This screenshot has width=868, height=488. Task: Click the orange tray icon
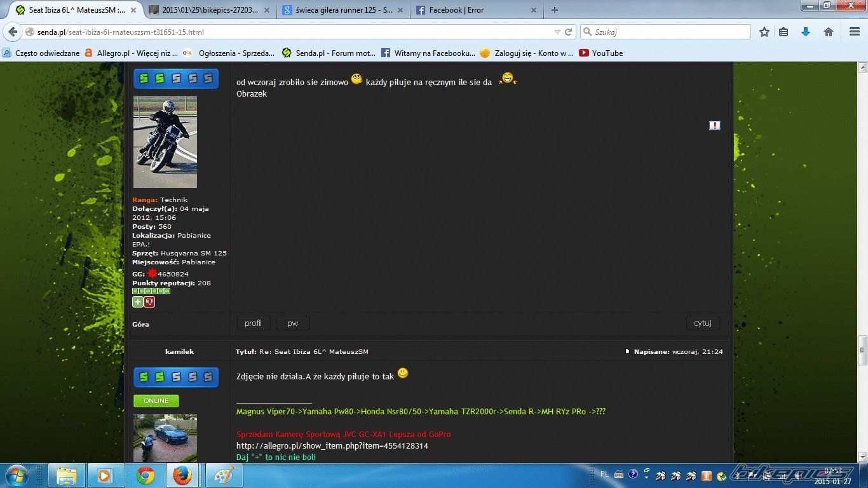(707, 476)
